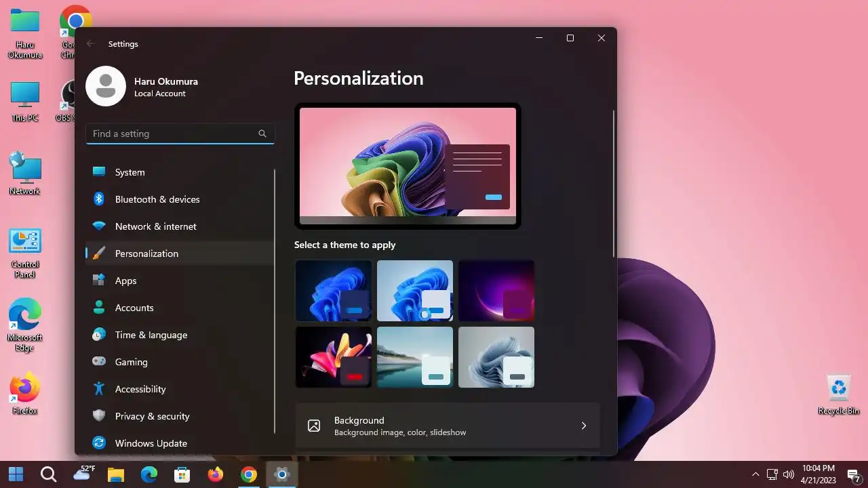Click the Accessibility figure icon
Image resolution: width=868 pixels, height=488 pixels.
coord(99,388)
